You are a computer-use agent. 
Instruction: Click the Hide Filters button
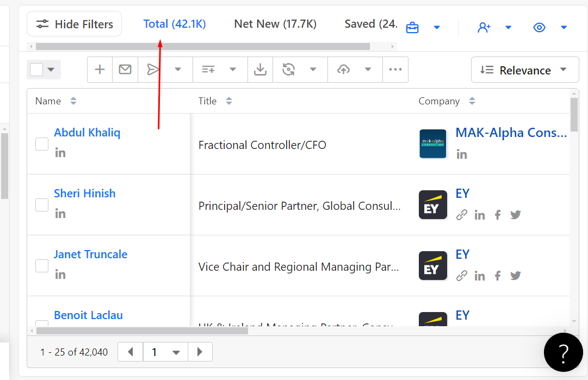pos(74,23)
